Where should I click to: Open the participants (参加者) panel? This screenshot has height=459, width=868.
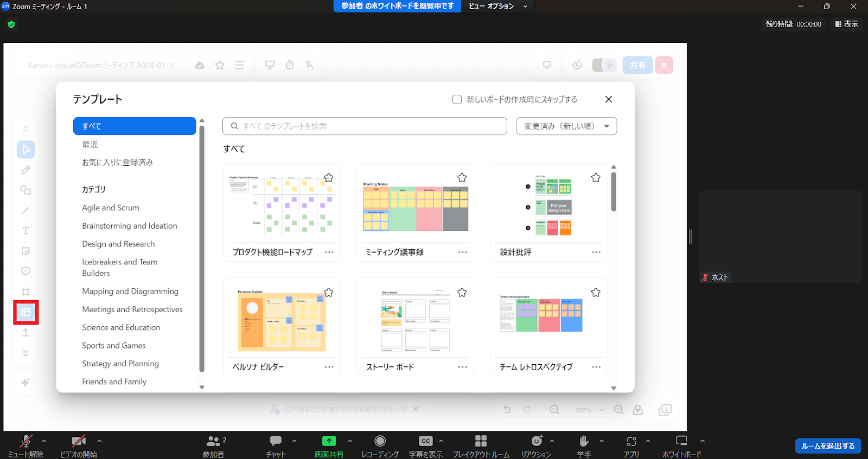tap(214, 446)
